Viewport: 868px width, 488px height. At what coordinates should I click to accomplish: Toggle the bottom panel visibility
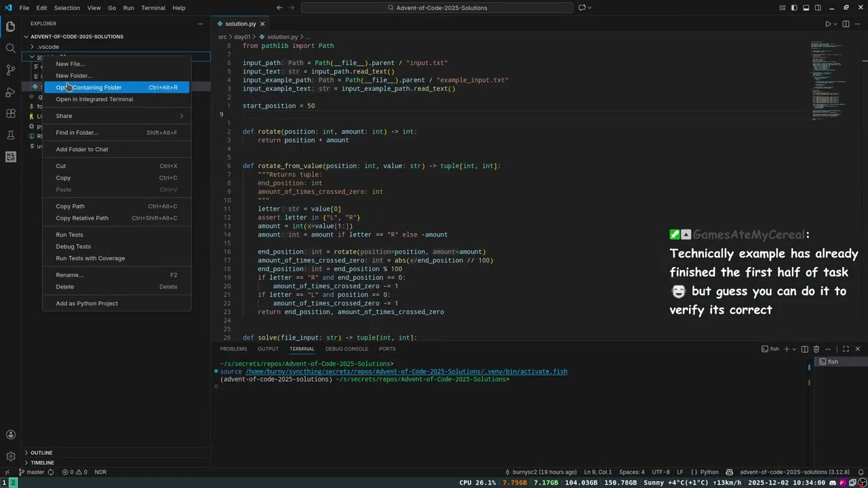pyautogui.click(x=806, y=7)
